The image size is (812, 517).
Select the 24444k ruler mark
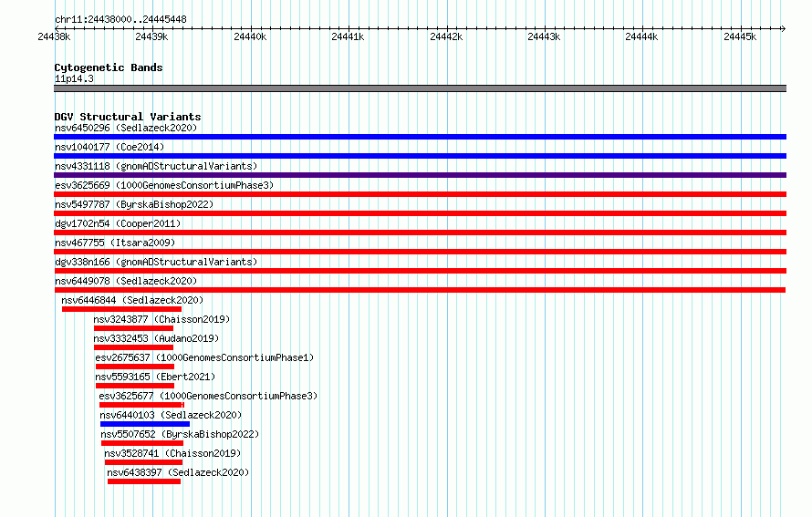click(641, 36)
